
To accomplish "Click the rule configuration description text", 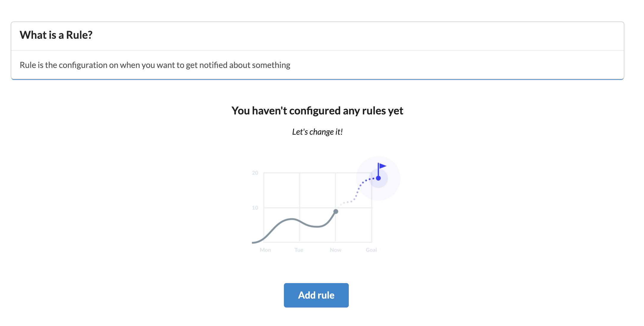I will tap(155, 65).
